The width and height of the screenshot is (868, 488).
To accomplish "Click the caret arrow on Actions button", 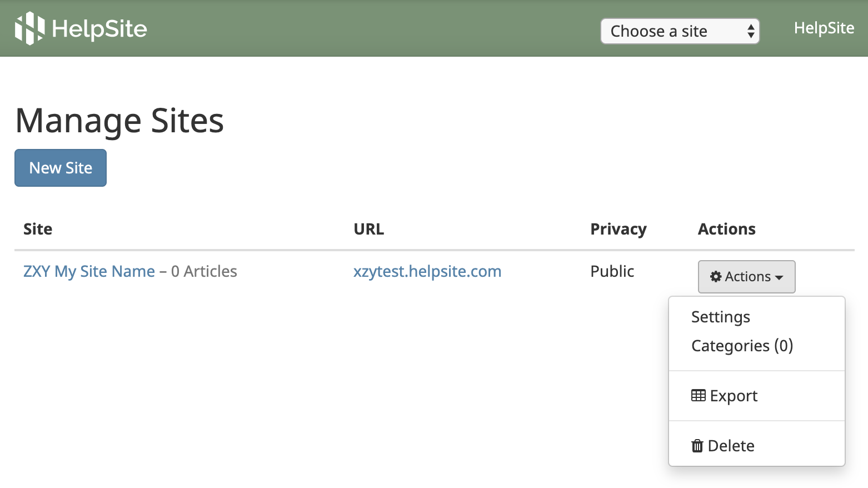I will pos(779,277).
